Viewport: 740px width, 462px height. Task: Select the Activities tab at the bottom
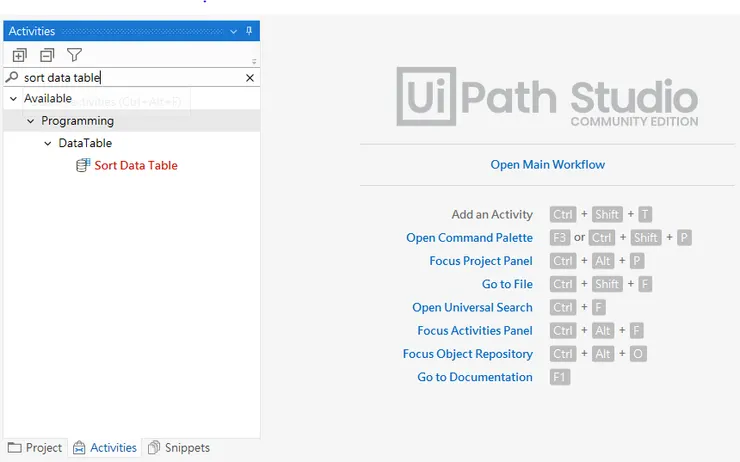click(105, 448)
